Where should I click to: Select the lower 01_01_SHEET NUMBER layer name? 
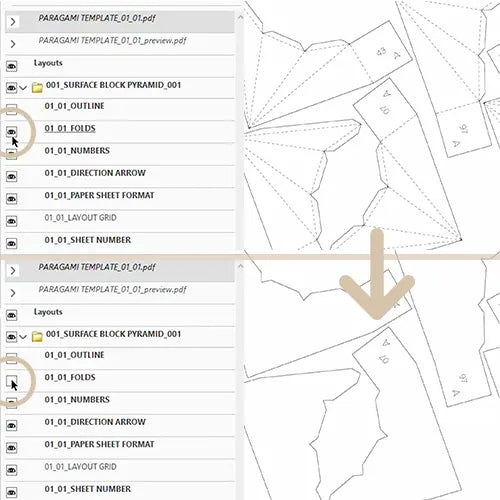[x=88, y=489]
